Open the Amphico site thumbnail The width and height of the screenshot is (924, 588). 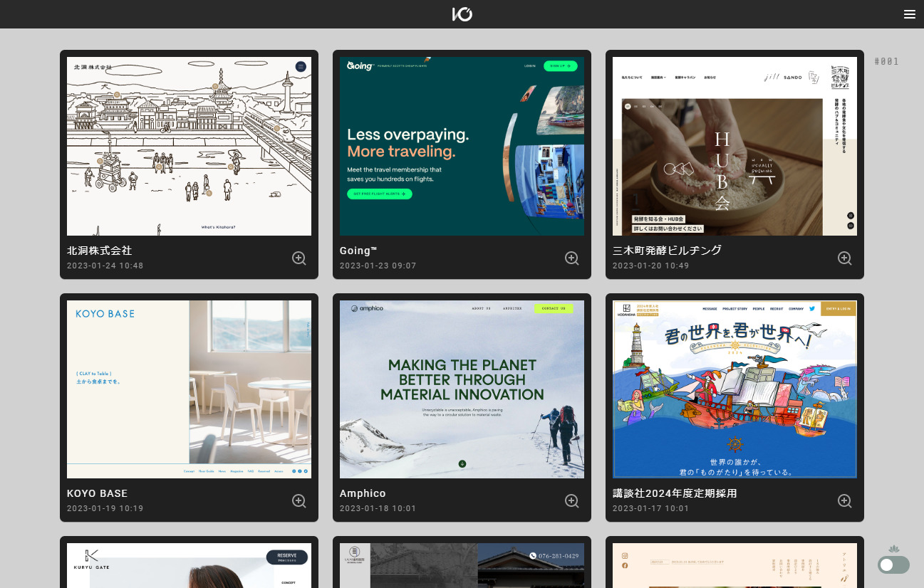click(462, 389)
